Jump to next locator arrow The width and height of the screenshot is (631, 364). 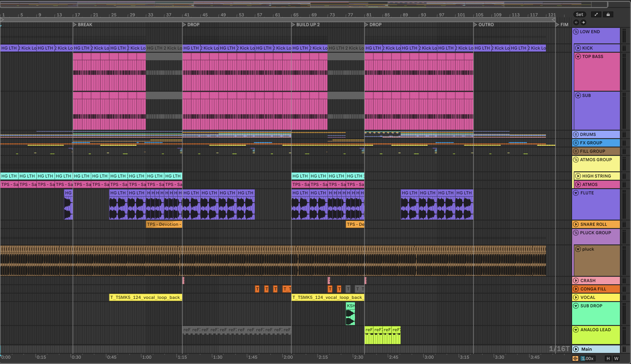pos(583,23)
